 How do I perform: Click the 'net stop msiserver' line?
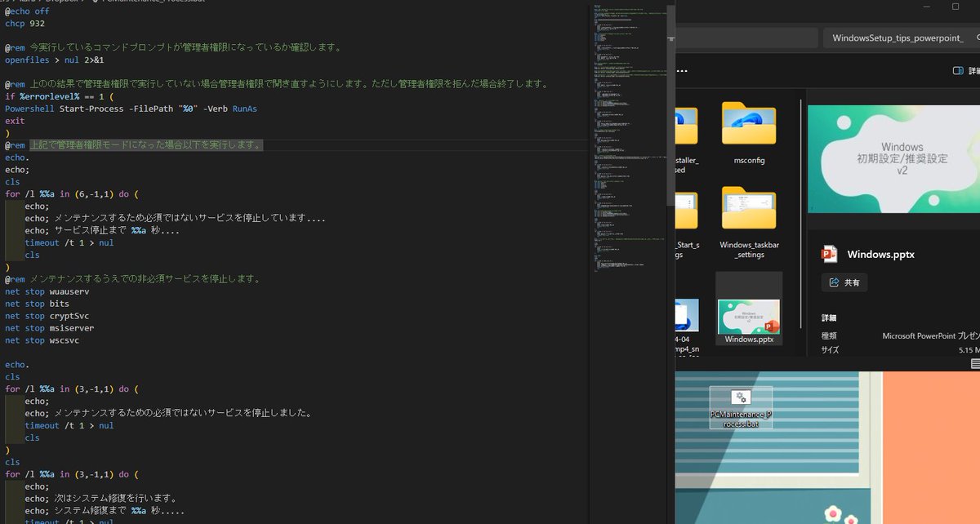(x=49, y=328)
